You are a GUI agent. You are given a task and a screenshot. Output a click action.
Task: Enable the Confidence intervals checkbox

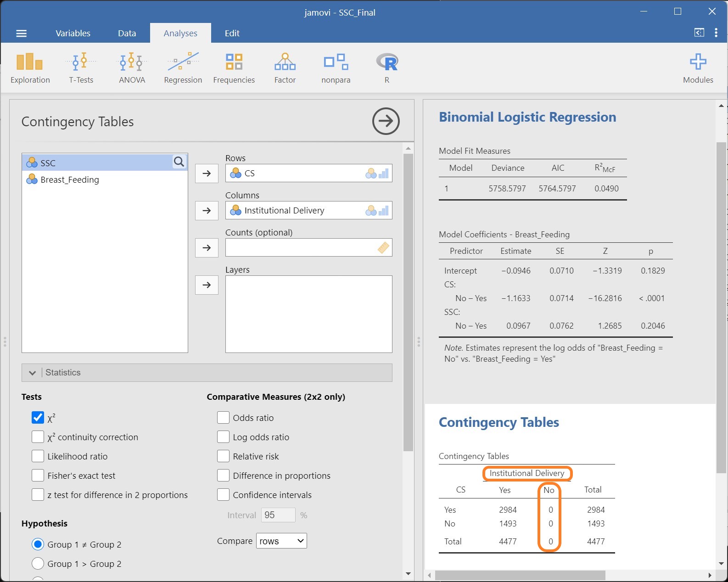[x=223, y=494]
